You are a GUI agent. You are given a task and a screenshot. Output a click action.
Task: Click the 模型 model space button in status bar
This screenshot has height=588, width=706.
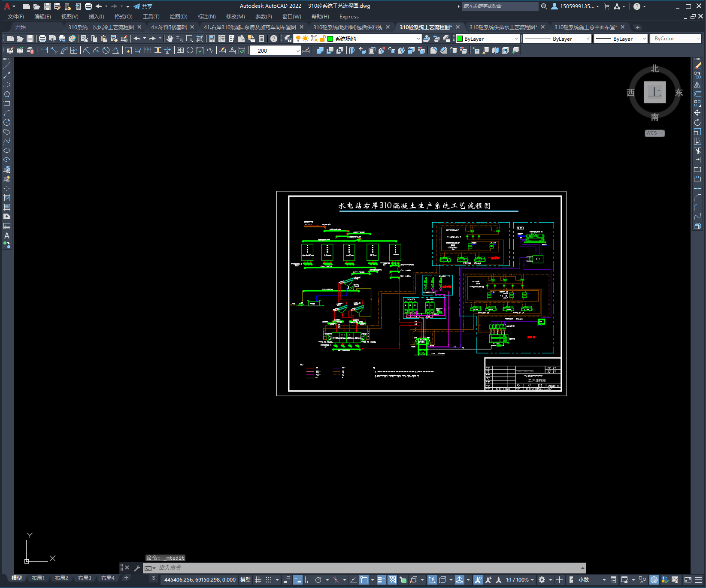click(245, 580)
